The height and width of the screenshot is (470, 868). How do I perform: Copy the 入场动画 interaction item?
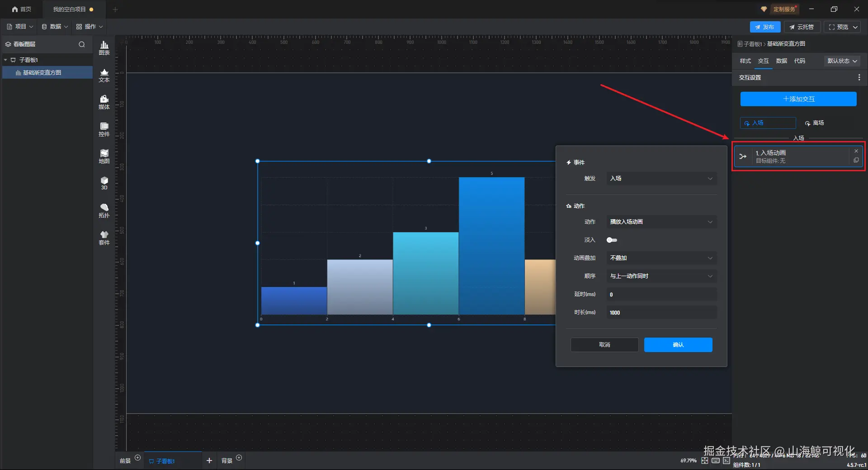tap(856, 160)
